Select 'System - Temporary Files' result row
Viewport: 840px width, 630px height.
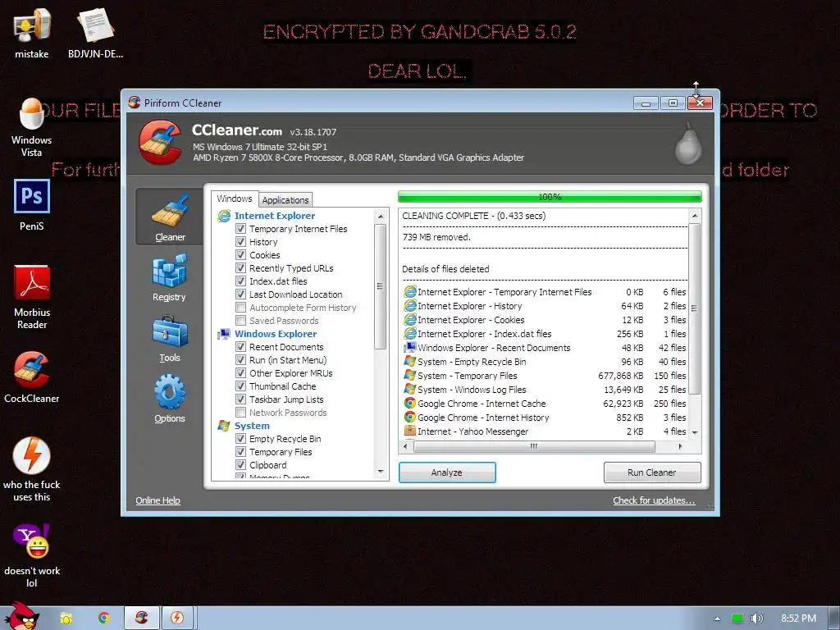545,376
